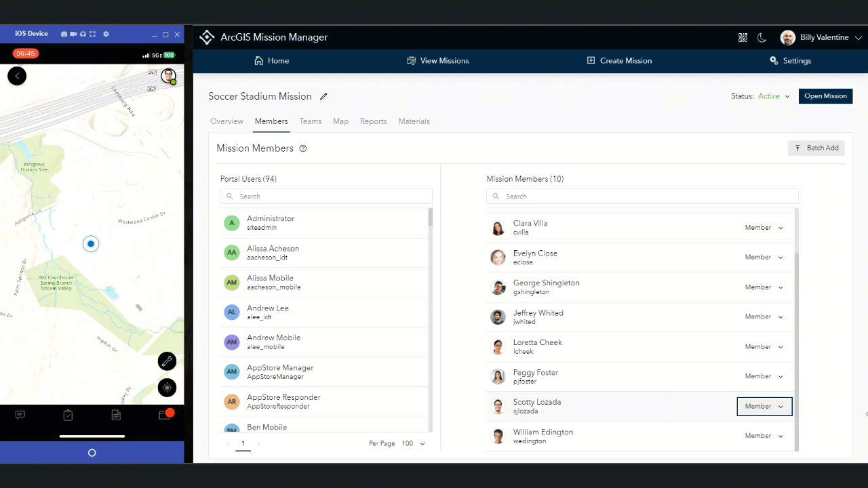Open Jeffrey Whited's Member role dropdown
The width and height of the screenshot is (868, 488).
(x=764, y=317)
